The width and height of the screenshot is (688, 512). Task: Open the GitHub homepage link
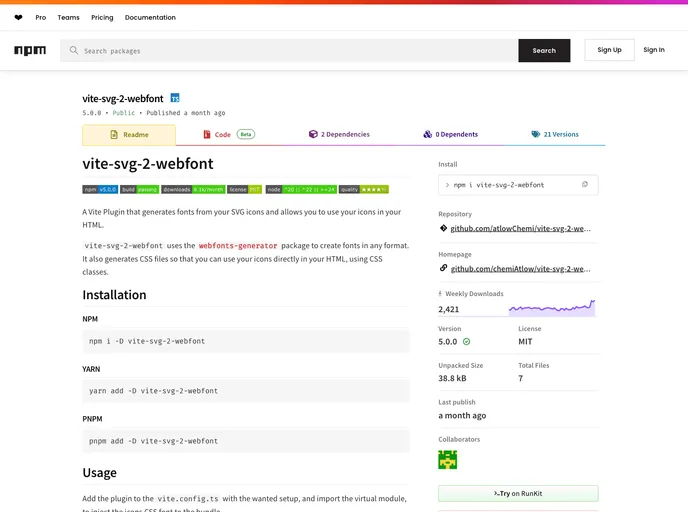coord(520,269)
